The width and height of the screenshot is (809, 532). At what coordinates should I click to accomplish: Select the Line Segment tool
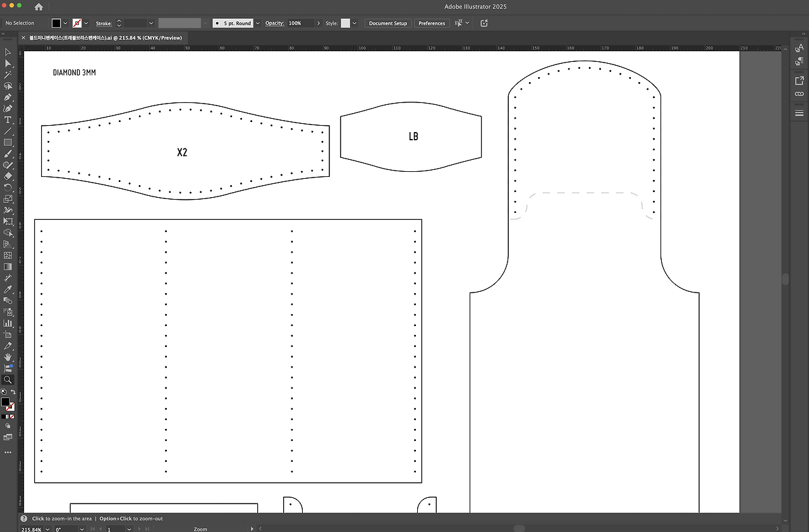point(8,131)
